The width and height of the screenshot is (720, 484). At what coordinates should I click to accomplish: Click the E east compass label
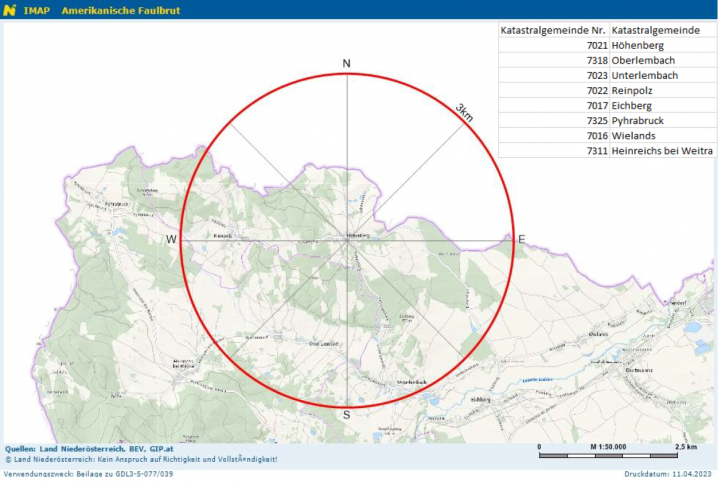point(520,239)
